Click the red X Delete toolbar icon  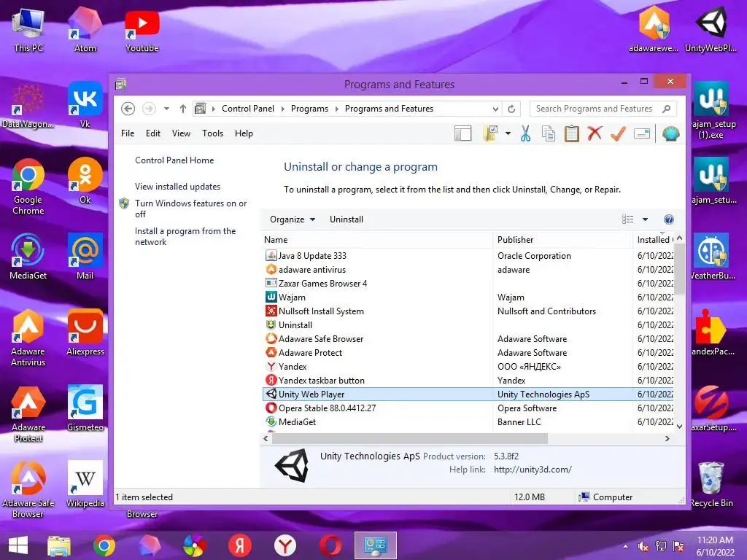(595, 134)
